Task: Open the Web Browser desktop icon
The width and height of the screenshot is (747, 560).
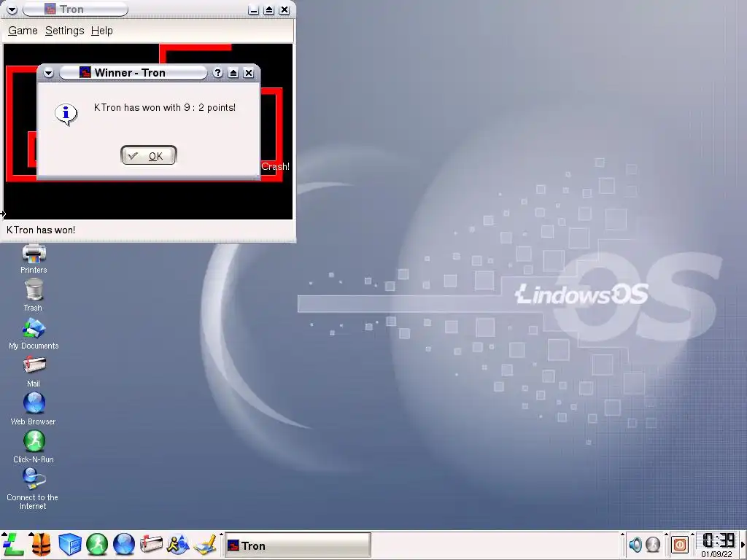Action: [x=34, y=408]
